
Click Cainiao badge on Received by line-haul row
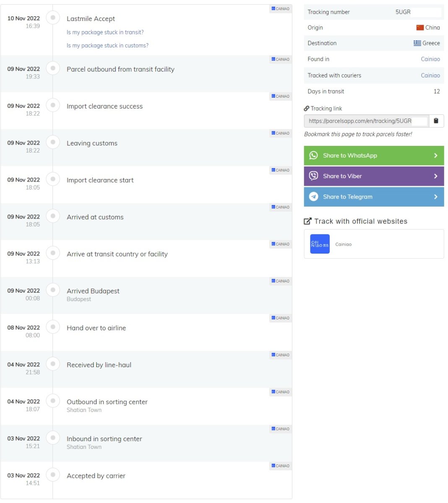[x=280, y=355]
